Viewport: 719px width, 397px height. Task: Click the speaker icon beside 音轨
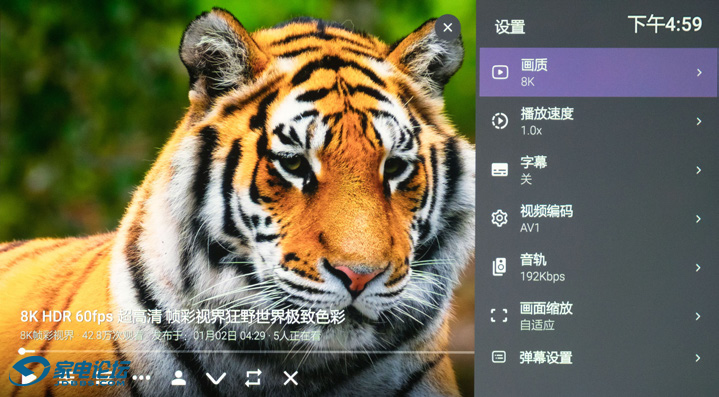499,267
